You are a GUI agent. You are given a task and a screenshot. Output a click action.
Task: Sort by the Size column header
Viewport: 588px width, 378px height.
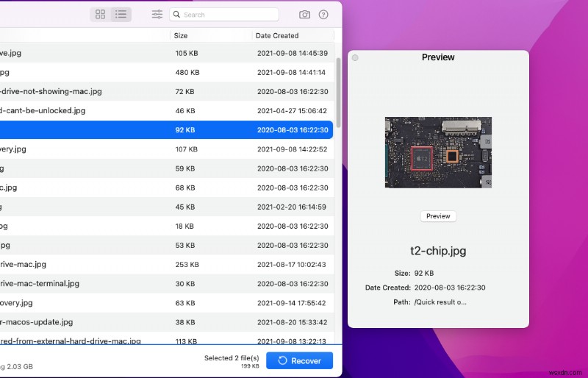pos(180,35)
